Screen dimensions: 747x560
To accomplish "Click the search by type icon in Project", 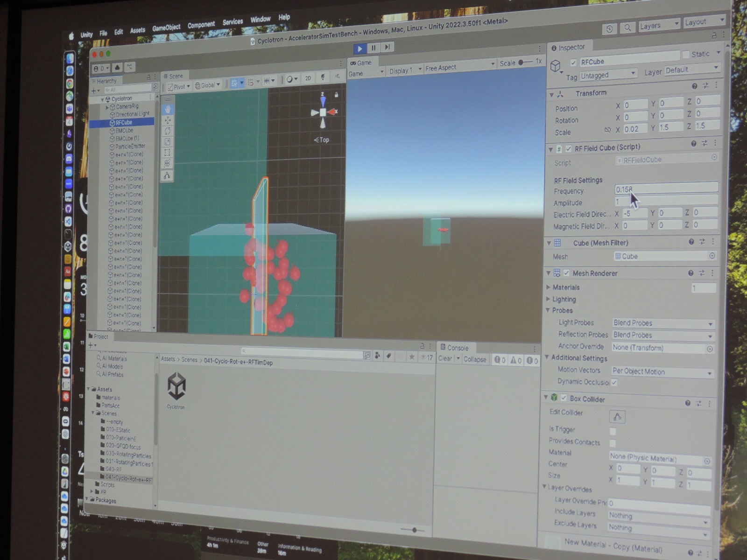I will 377,356.
